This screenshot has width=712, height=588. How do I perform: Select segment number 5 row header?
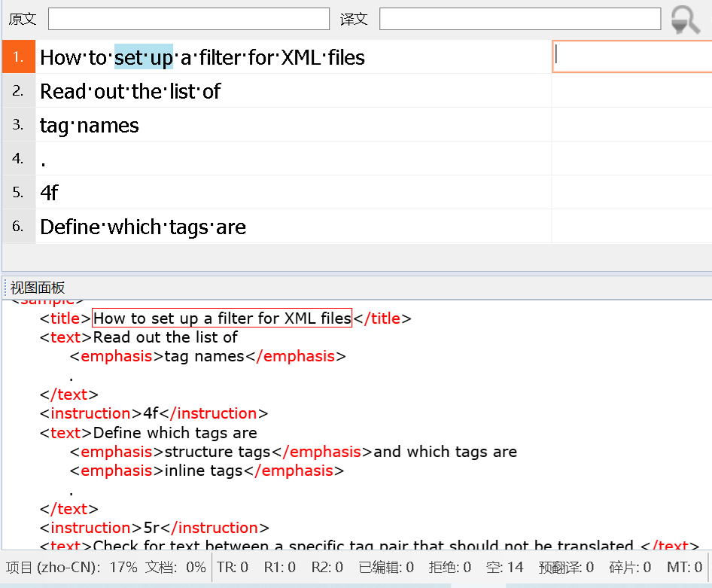(19, 192)
